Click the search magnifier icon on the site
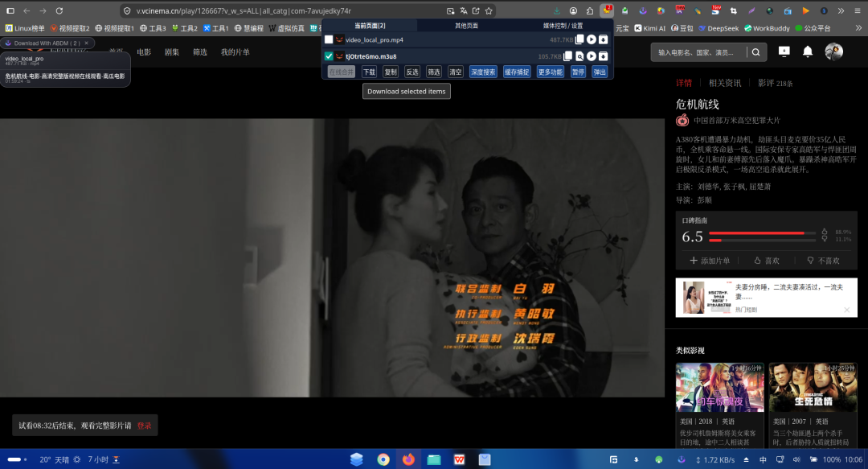 pyautogui.click(x=755, y=52)
